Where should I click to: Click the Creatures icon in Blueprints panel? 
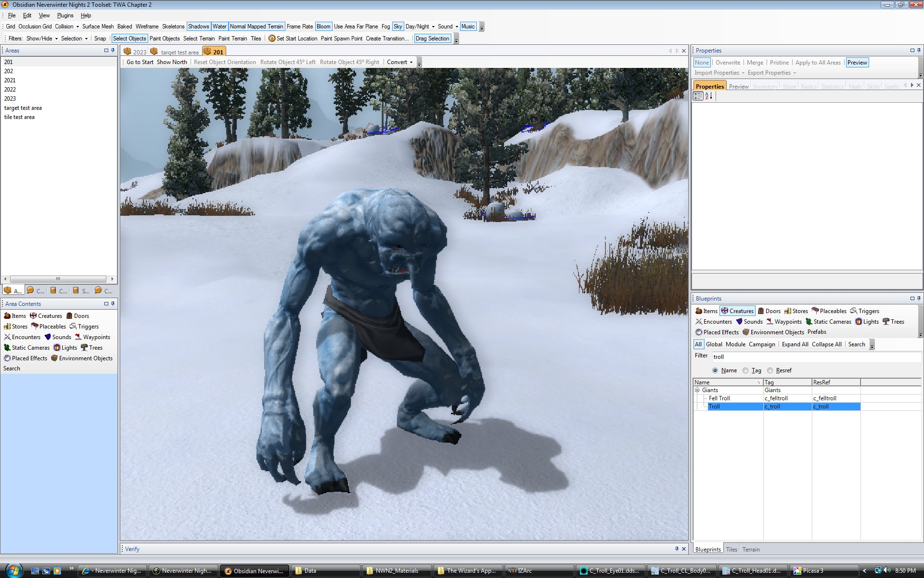[x=725, y=311]
